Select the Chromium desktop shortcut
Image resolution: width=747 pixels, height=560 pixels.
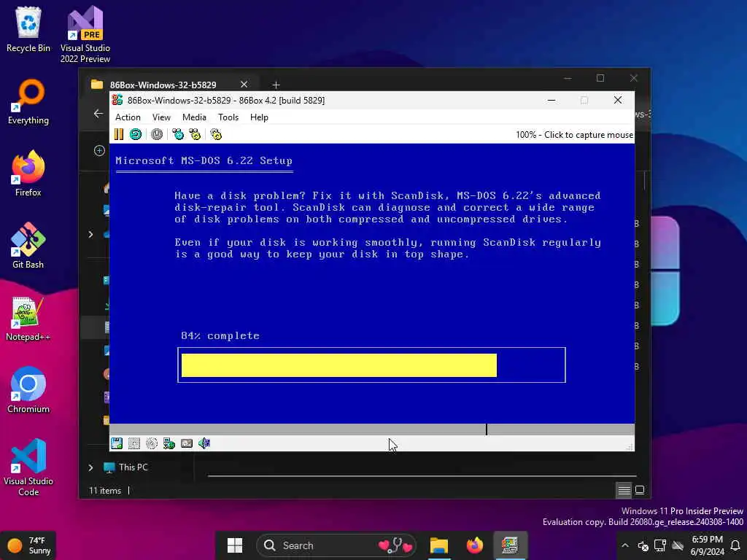pos(28,390)
